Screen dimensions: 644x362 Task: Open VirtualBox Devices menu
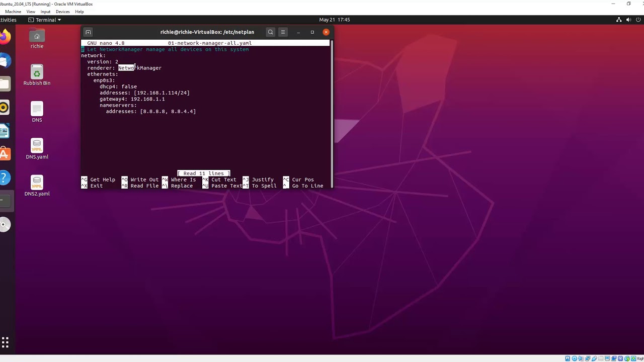click(x=63, y=12)
